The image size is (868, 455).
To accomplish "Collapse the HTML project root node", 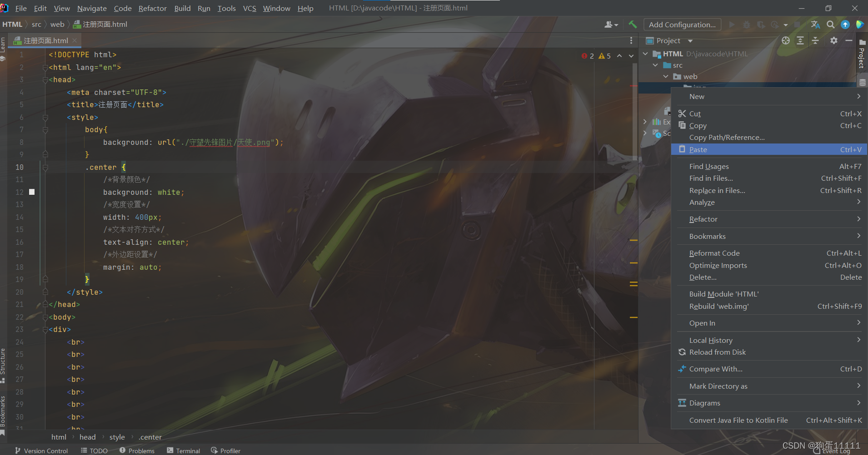I will point(645,54).
